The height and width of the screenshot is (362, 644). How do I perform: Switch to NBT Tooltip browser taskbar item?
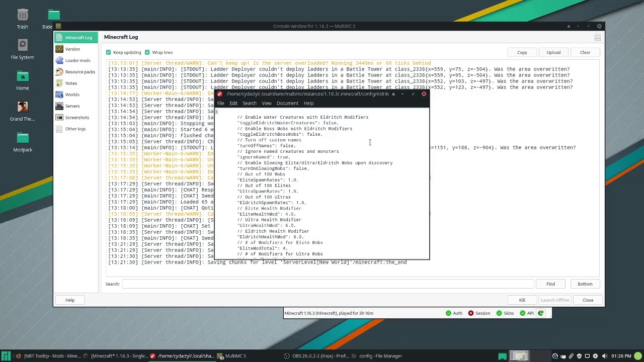47,356
